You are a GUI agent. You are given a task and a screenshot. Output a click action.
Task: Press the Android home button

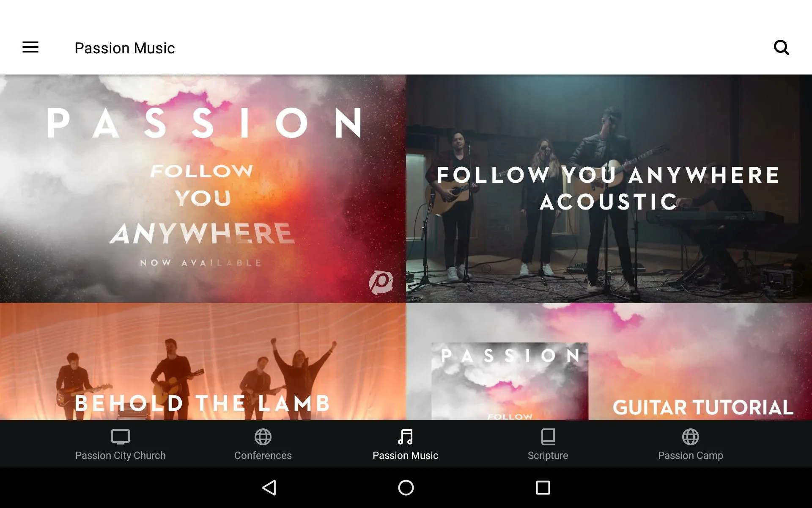pos(406,488)
